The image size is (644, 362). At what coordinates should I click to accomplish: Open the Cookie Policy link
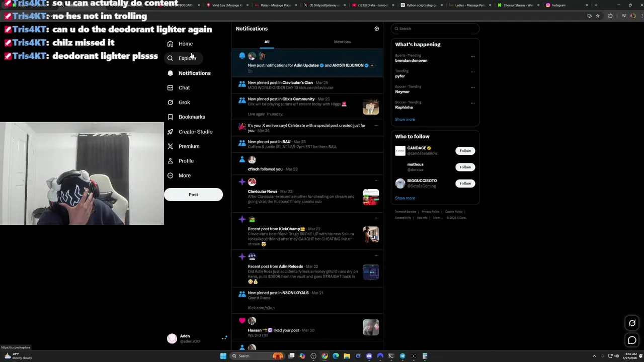click(454, 212)
